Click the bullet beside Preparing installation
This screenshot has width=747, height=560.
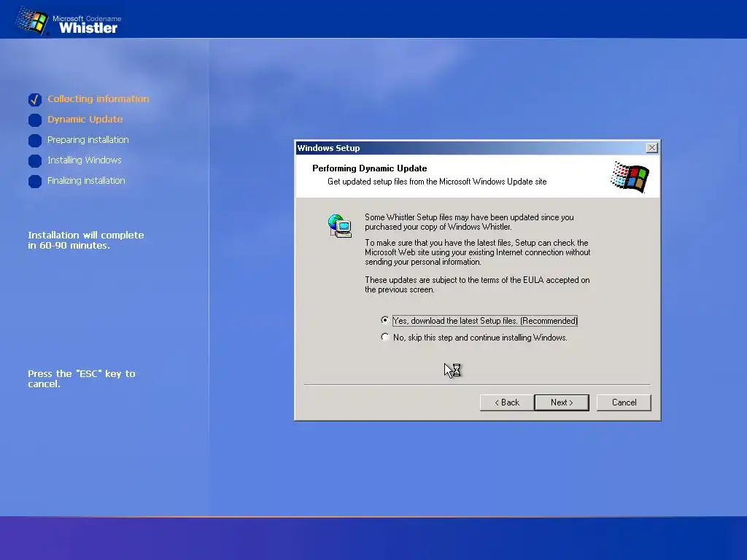35,141
